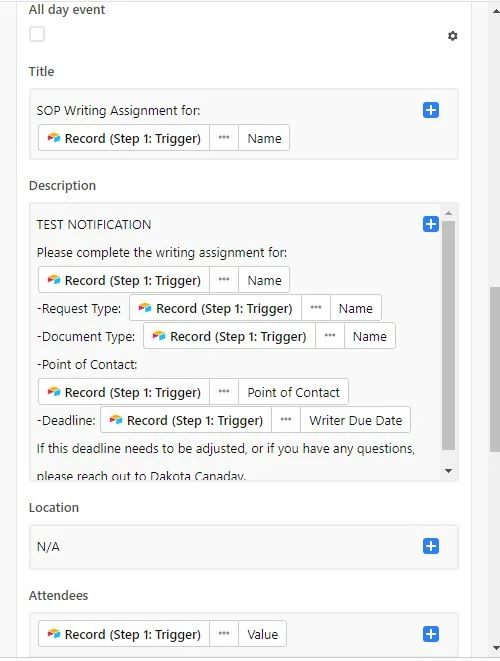Screen dimensions: 500x661
Task: Tick the All day event checkbox
Action: tap(37, 34)
